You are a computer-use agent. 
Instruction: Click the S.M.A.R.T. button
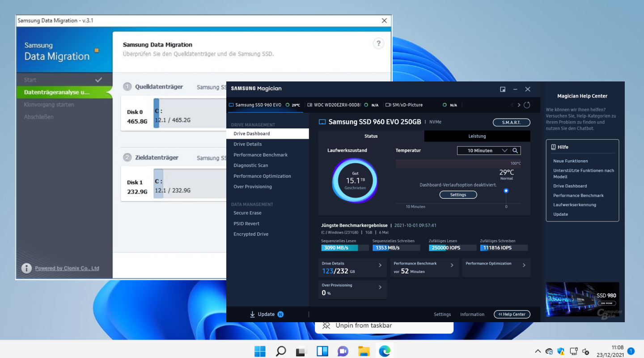click(x=512, y=122)
